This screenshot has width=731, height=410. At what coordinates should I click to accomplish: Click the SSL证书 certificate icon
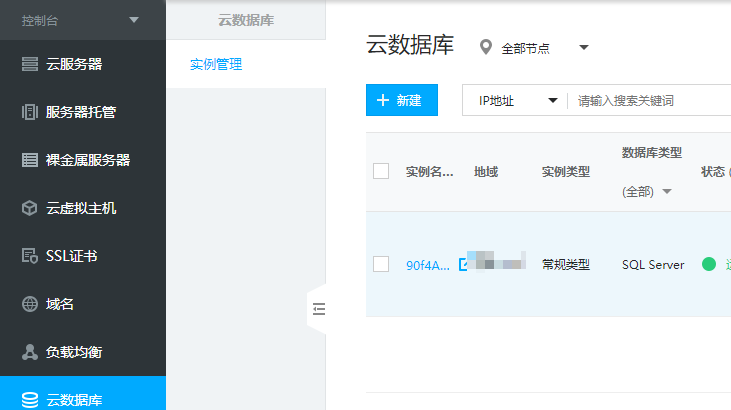(x=30, y=256)
